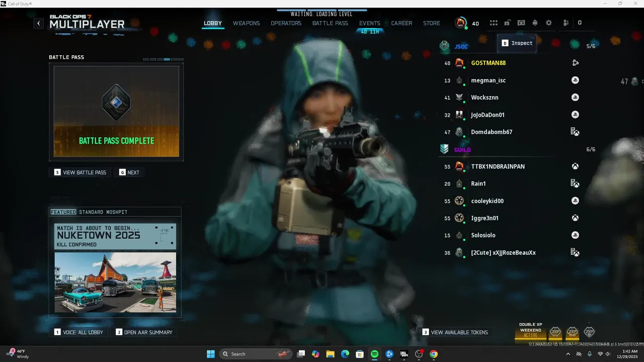This screenshot has width=644, height=362.
Task: Click the Xbox icon beside TTBX1NDBRAINPAN
Action: click(575, 166)
